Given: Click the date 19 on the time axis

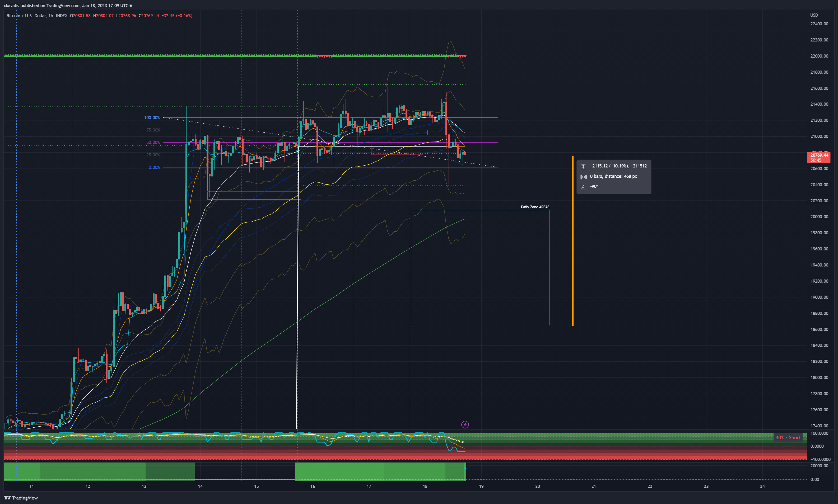Looking at the screenshot, I should coord(481,486).
